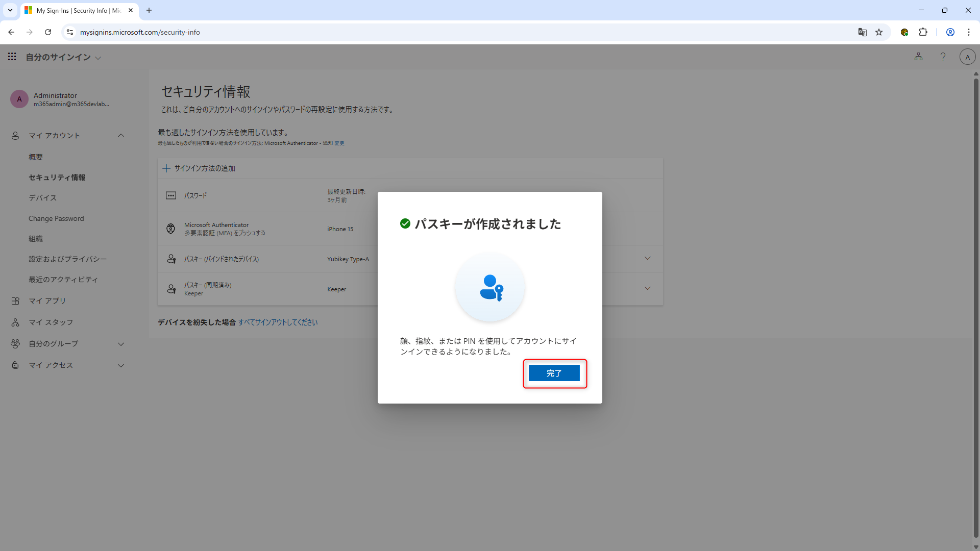Click the Chrome profile icon
The height and width of the screenshot is (551, 980).
coord(950,32)
